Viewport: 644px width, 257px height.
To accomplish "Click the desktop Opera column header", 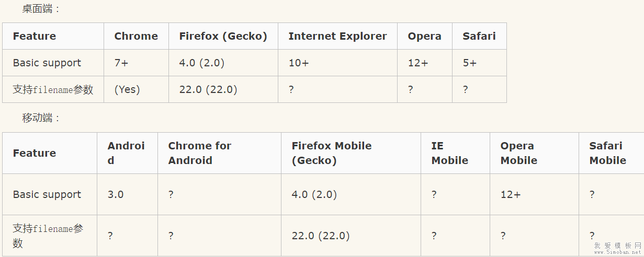I will pos(424,36).
